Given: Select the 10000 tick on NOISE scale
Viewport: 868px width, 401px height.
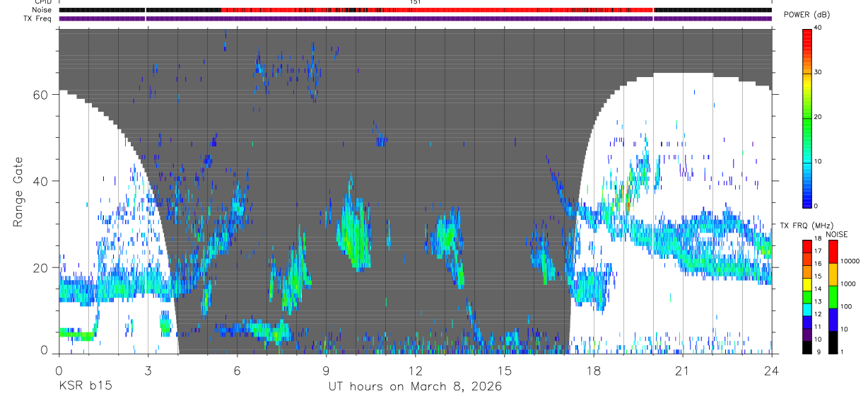Looking at the screenshot, I should [x=850, y=262].
